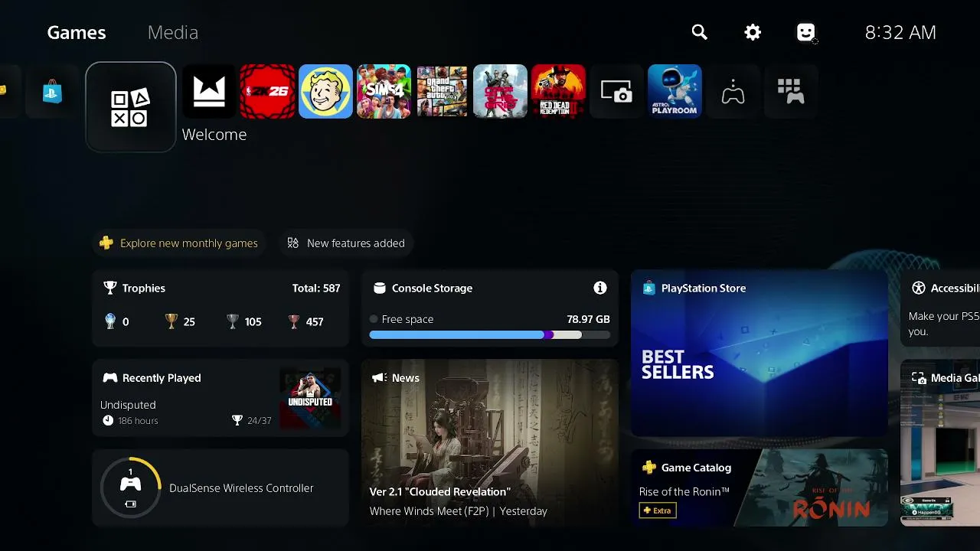
Task: Launch Red Dead Redemption II tile
Action: click(558, 92)
